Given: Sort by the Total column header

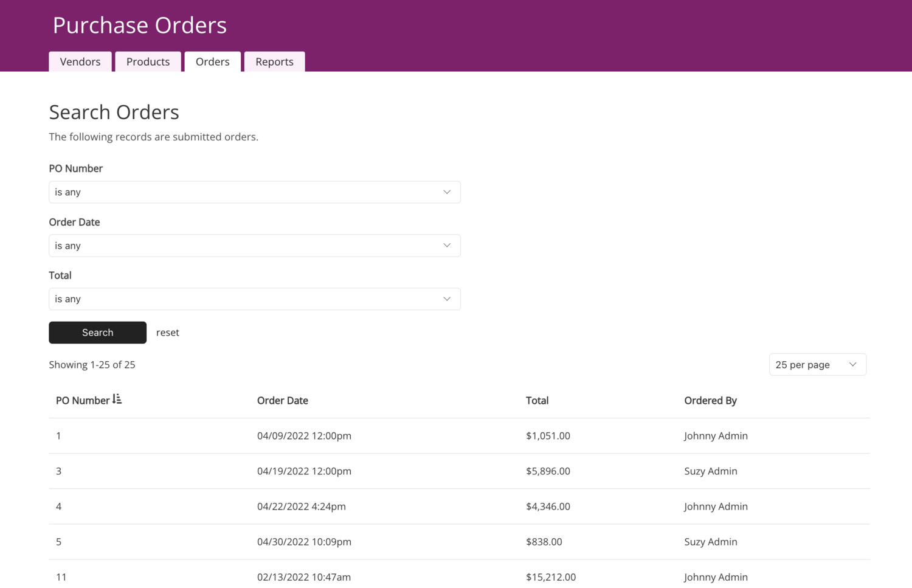Looking at the screenshot, I should (537, 401).
